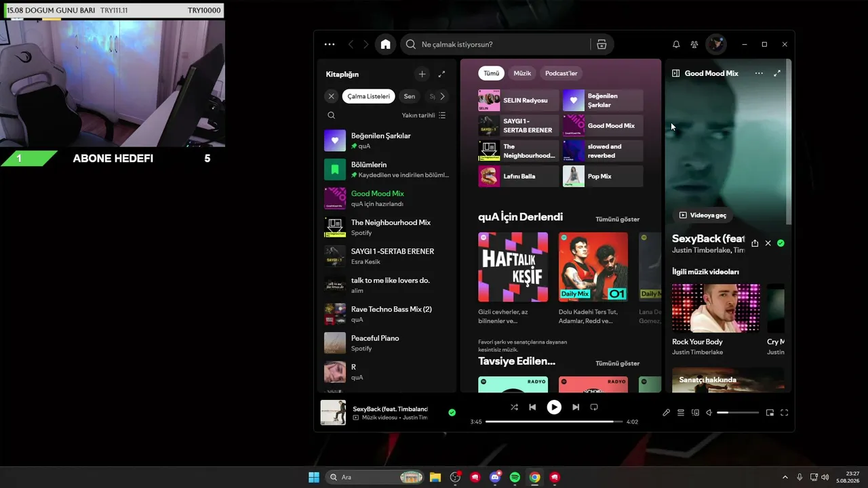Skip to the next track

tap(576, 407)
